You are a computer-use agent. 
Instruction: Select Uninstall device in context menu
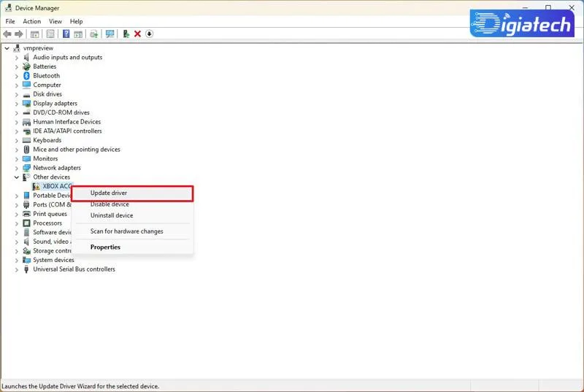[112, 215]
